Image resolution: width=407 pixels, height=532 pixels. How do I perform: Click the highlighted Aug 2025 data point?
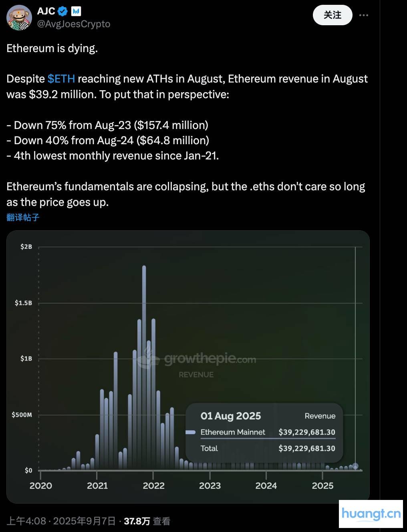(355, 466)
